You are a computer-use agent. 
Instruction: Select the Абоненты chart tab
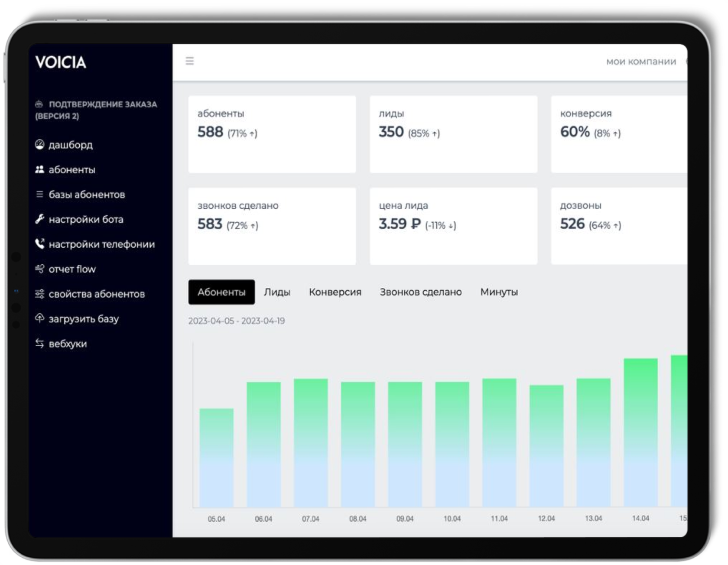[x=221, y=292]
